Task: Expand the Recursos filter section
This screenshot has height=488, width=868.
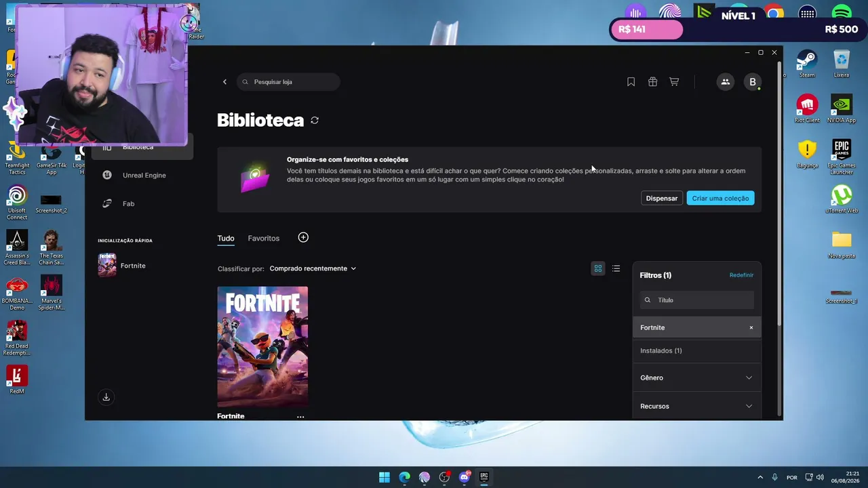Action: pos(696,406)
